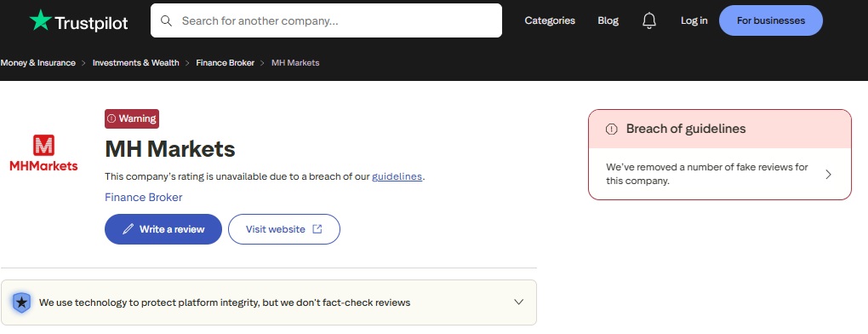Click the external link icon beside Visit website

pyautogui.click(x=317, y=229)
